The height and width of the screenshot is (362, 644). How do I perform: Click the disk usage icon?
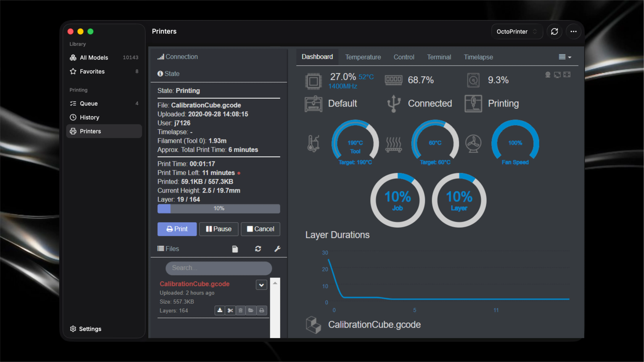point(473,80)
